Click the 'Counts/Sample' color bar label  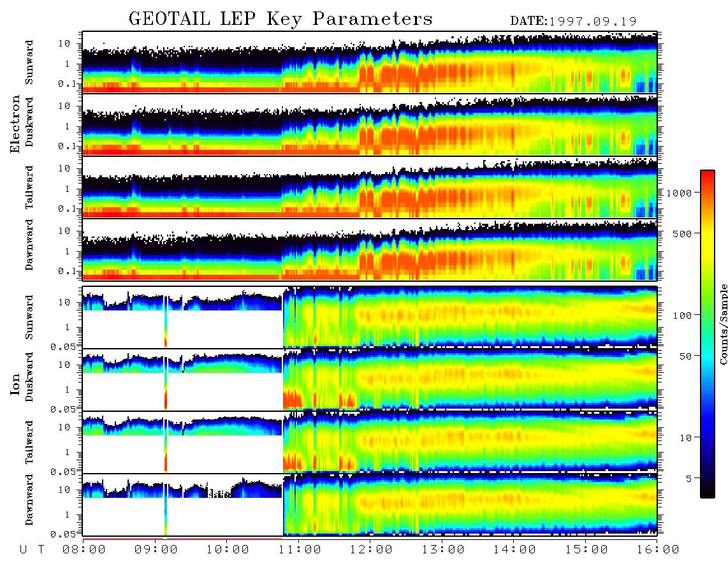(723, 324)
